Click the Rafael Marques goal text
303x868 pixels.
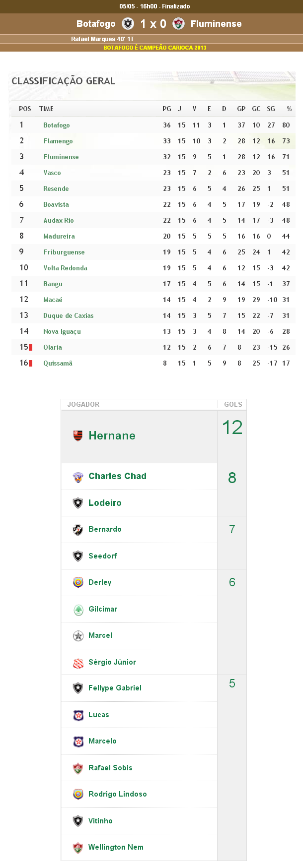point(102,39)
